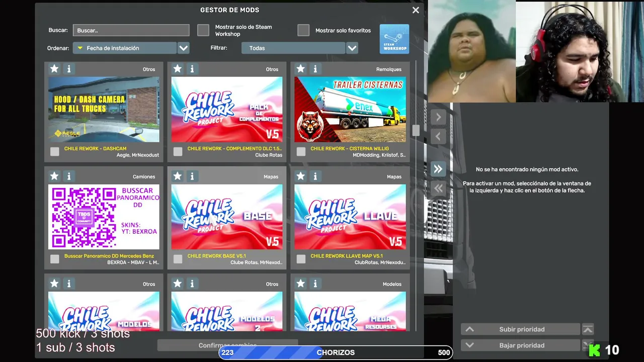Select the Chile Rework BASE V.5 thumbnail
The image size is (644, 362).
(227, 217)
